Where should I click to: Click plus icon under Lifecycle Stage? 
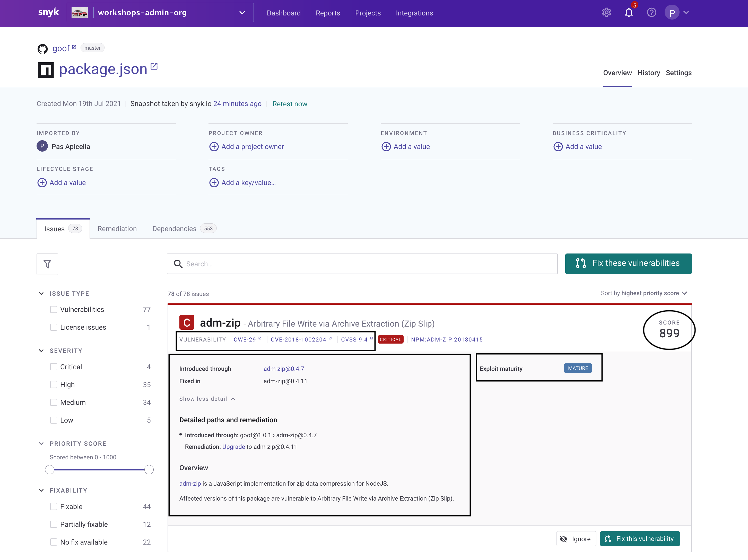pyautogui.click(x=42, y=183)
